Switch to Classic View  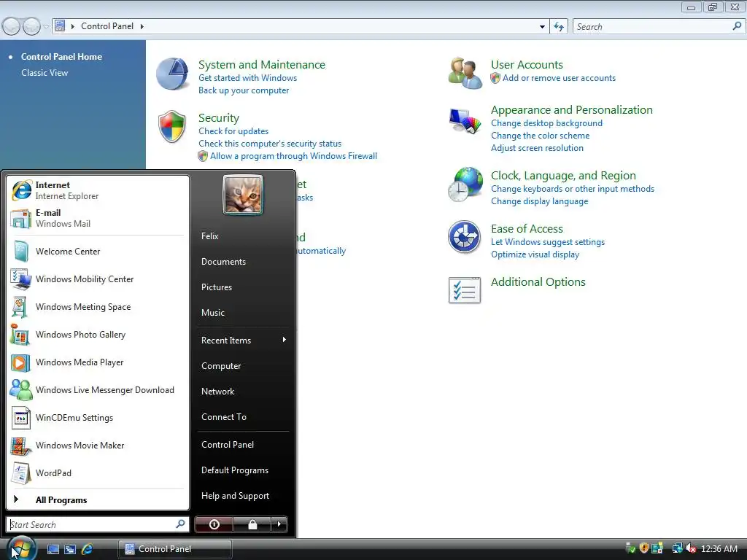click(44, 73)
